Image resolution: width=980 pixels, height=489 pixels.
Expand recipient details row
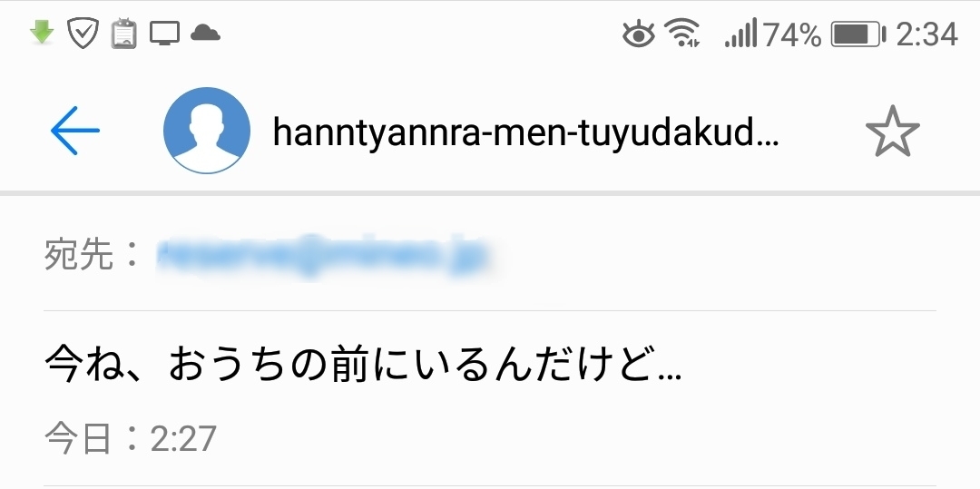point(490,256)
